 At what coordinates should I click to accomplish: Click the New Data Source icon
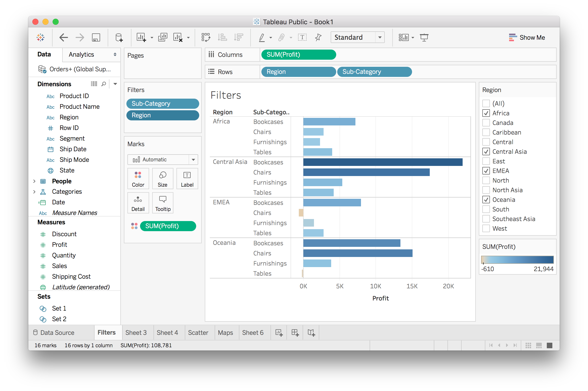click(x=119, y=37)
